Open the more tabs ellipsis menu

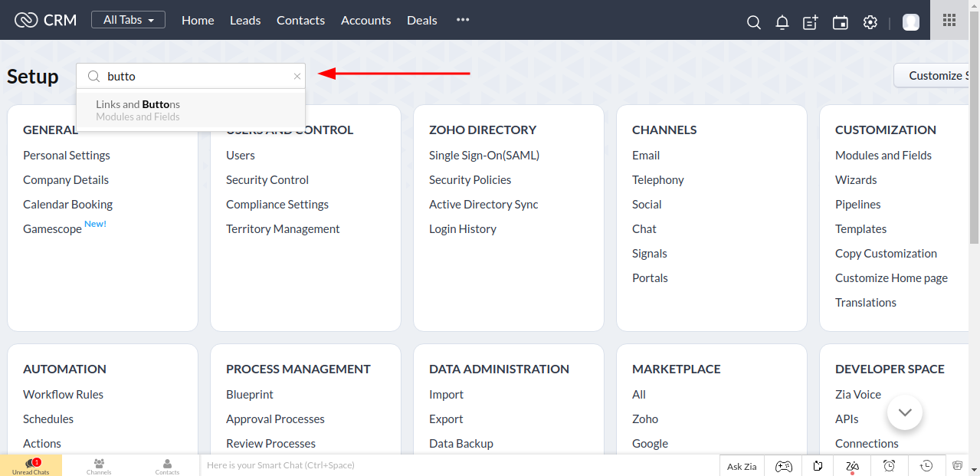(462, 20)
